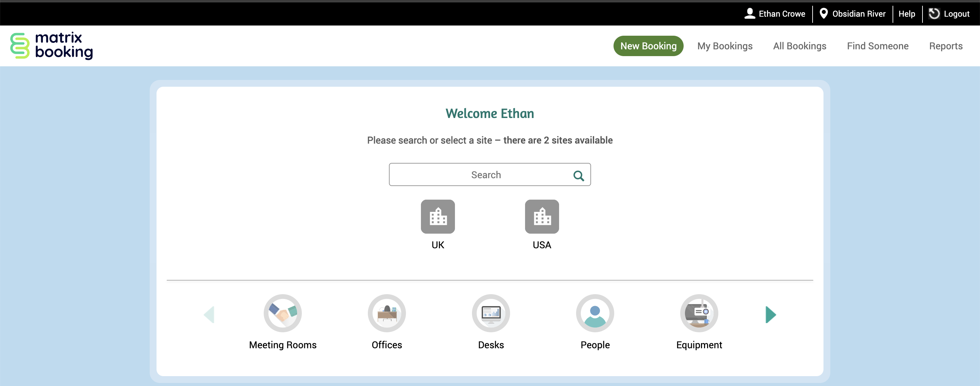Choose the Equipment projector icon
Image resolution: width=980 pixels, height=386 pixels.
pyautogui.click(x=699, y=313)
